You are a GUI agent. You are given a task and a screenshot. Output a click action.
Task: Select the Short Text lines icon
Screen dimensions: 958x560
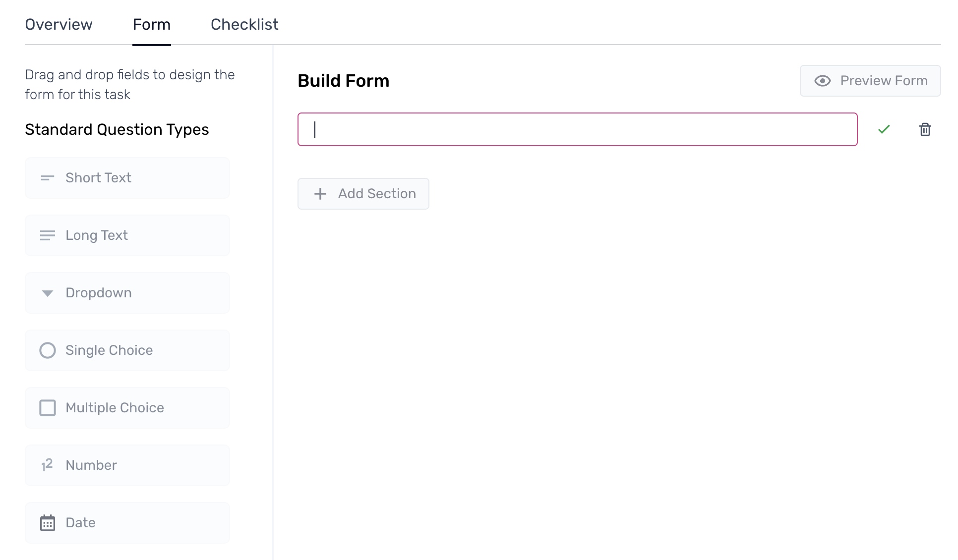47,178
